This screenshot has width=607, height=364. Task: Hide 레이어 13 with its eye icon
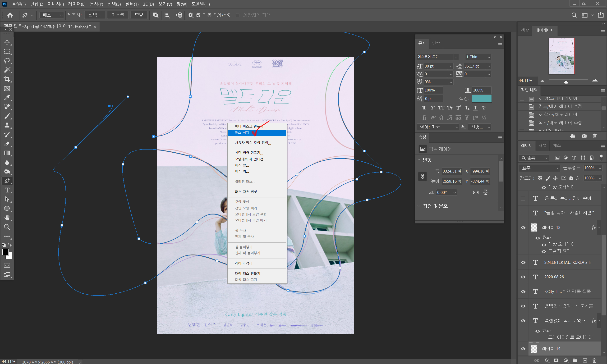point(523,228)
